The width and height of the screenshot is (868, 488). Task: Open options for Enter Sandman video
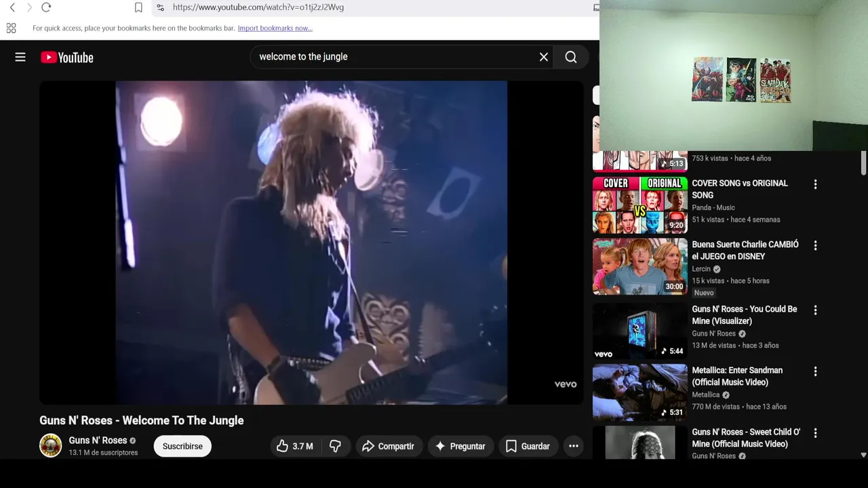tap(815, 371)
